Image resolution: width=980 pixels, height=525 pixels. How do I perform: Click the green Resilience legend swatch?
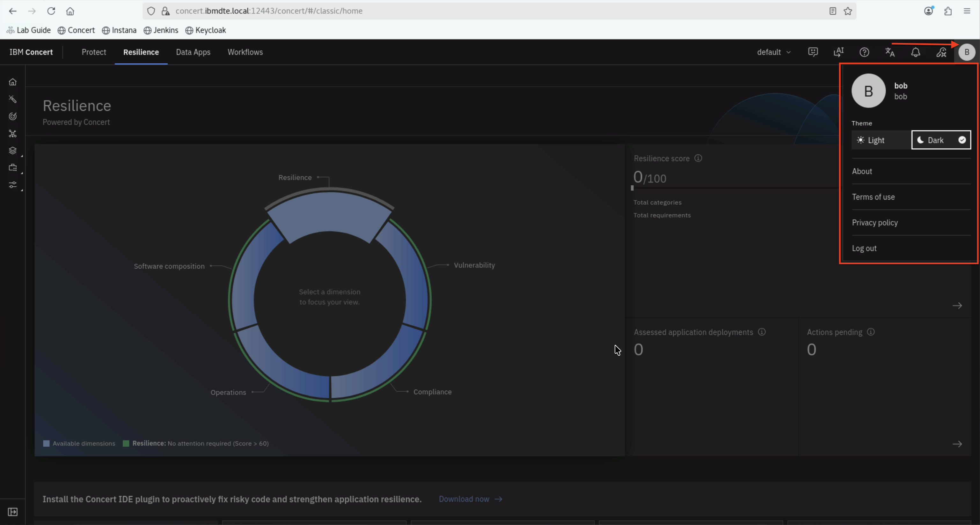(126, 444)
